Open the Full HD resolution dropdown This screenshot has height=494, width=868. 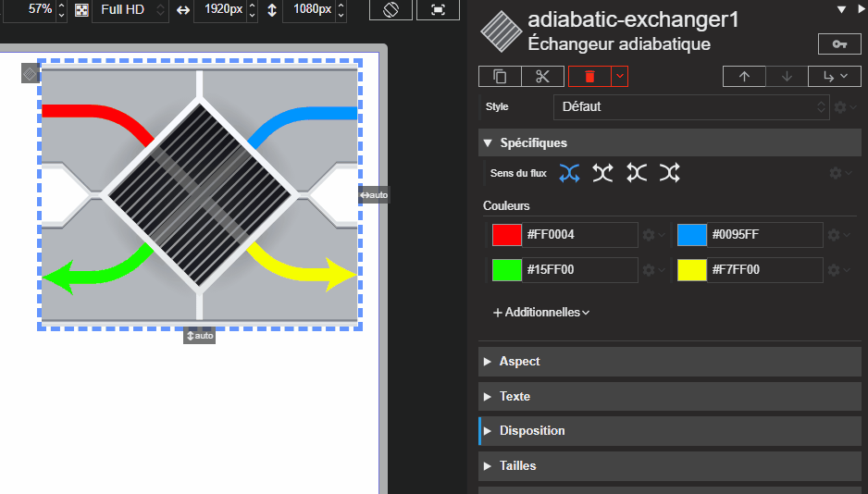(x=130, y=10)
